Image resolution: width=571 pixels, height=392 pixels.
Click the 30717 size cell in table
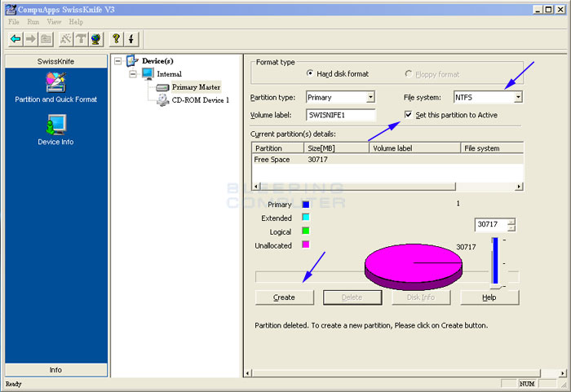point(317,160)
